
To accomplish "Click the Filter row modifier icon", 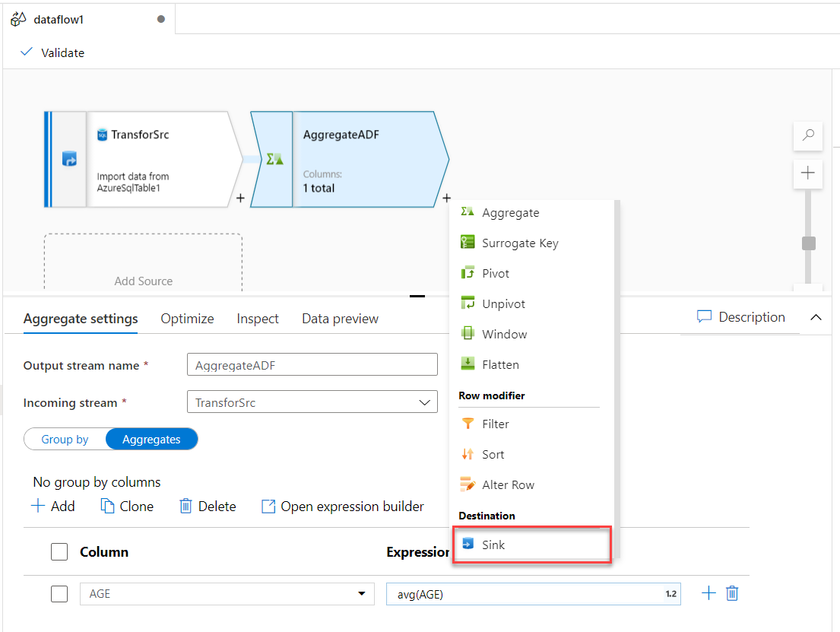I will (468, 424).
